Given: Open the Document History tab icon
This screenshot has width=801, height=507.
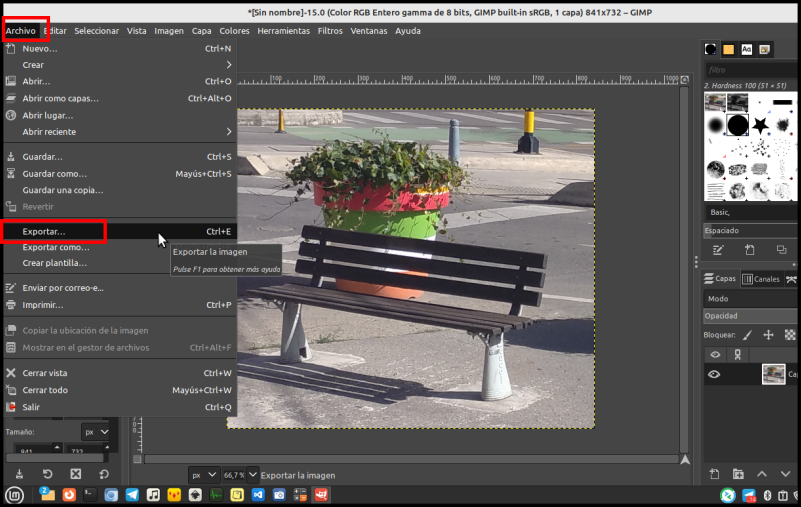Looking at the screenshot, I should [x=765, y=49].
